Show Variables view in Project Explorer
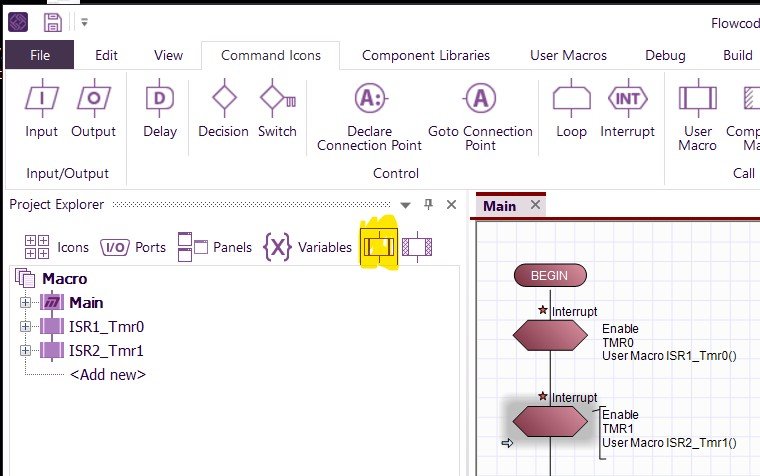Image resolution: width=760 pixels, height=476 pixels. [x=308, y=247]
